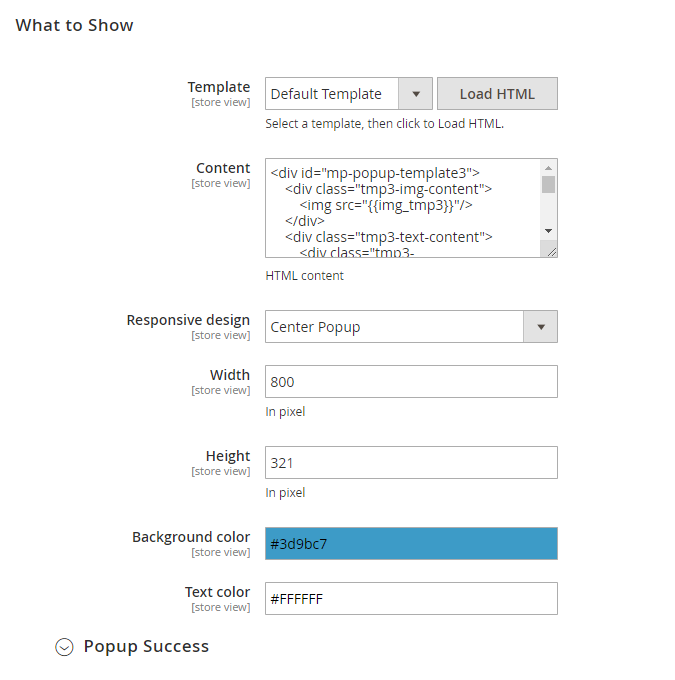Focus the Height input showing 321
Image resolution: width=675 pixels, height=680 pixels.
tap(411, 463)
